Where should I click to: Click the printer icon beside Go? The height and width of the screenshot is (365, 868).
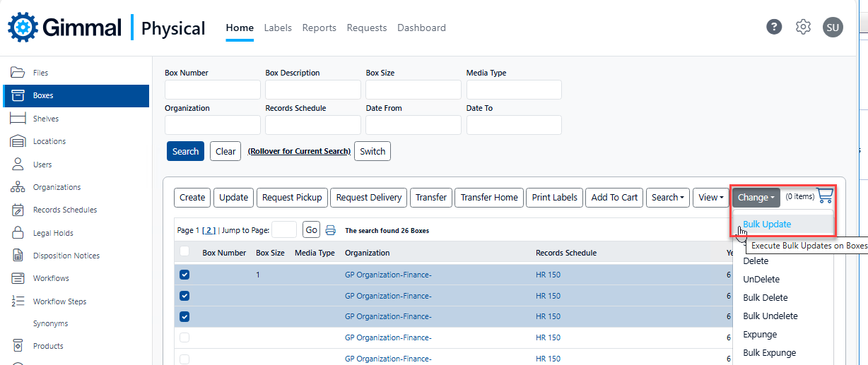[x=330, y=230]
